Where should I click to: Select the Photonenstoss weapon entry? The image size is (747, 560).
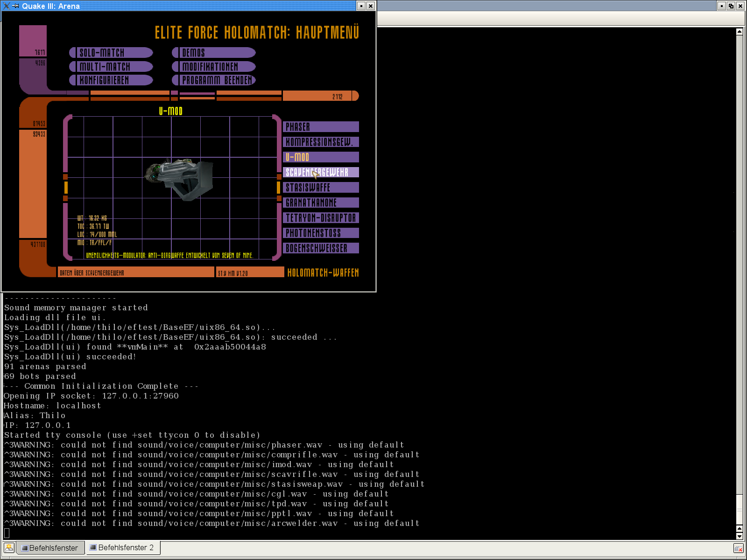click(321, 233)
